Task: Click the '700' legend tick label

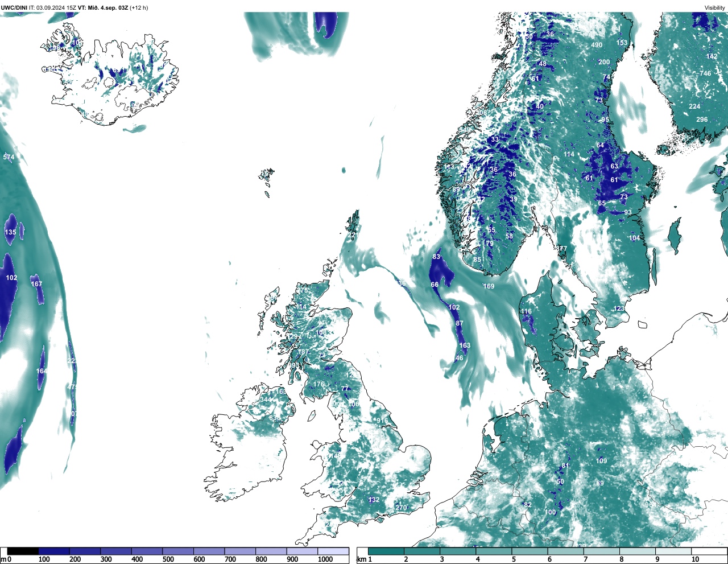Action: [230, 559]
